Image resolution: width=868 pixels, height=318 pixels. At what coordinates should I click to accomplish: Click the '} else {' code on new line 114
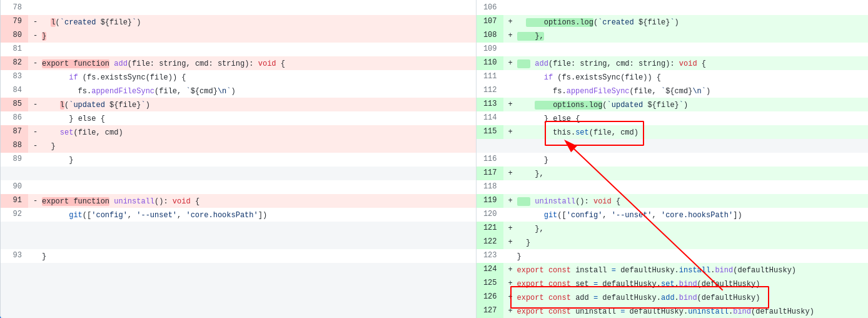(562, 119)
